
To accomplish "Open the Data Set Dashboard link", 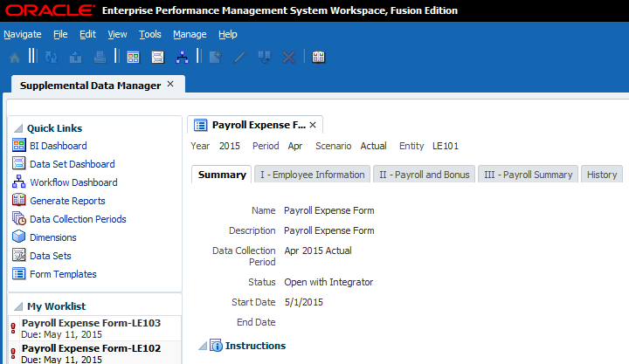I will pos(73,164).
